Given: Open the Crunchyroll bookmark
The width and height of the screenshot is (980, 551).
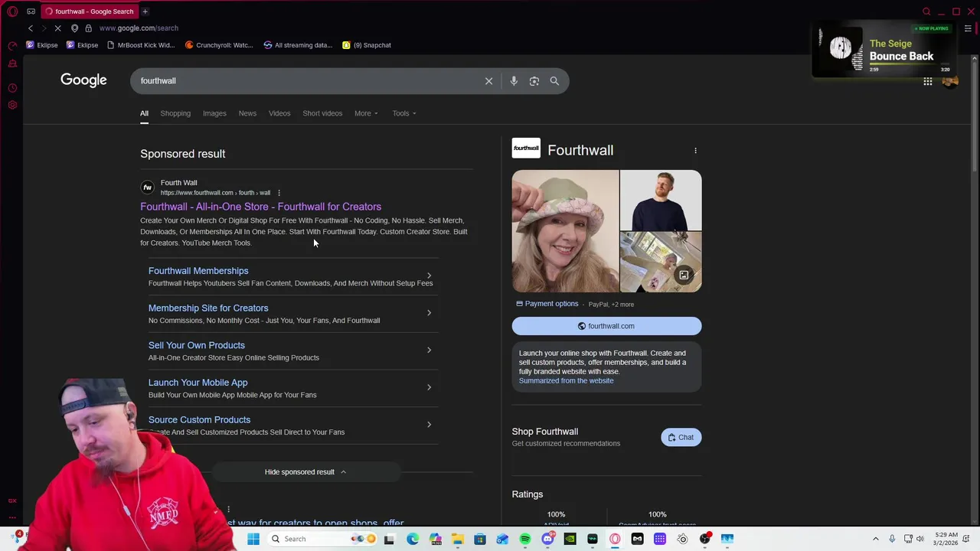Looking at the screenshot, I should pos(219,45).
